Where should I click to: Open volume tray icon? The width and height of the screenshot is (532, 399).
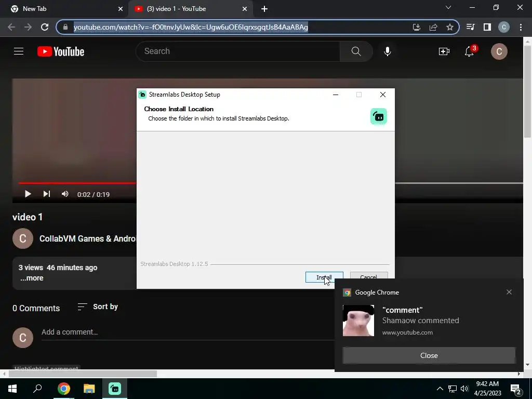pyautogui.click(x=464, y=389)
